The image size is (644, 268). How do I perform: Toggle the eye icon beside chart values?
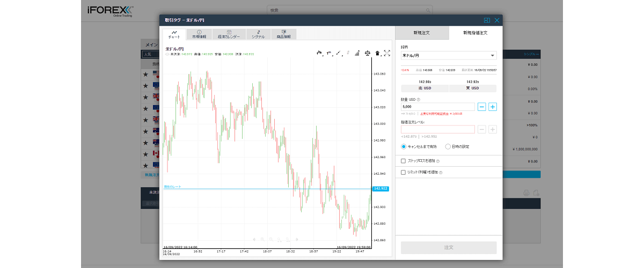167,54
